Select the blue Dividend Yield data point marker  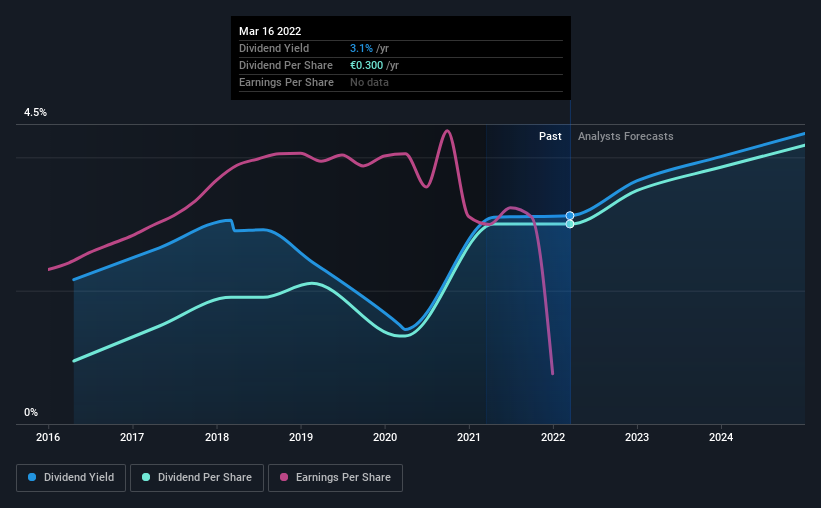570,216
